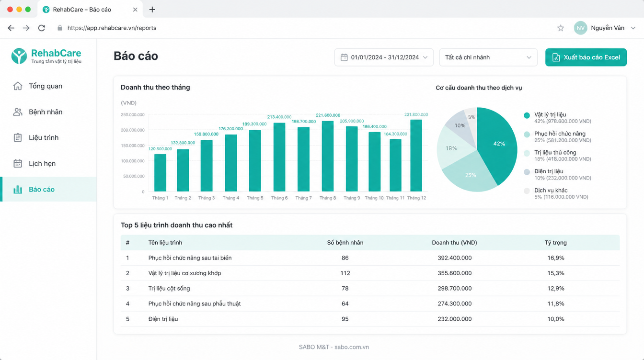
Task: Click the RehabCare logo icon in sidebar
Action: tap(19, 56)
